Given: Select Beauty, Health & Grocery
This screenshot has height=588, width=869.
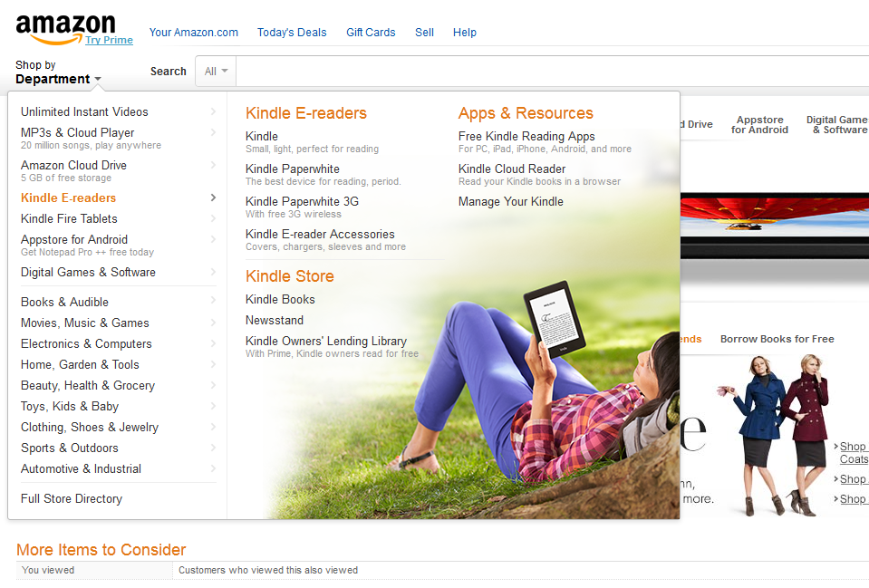Looking at the screenshot, I should [x=88, y=386].
